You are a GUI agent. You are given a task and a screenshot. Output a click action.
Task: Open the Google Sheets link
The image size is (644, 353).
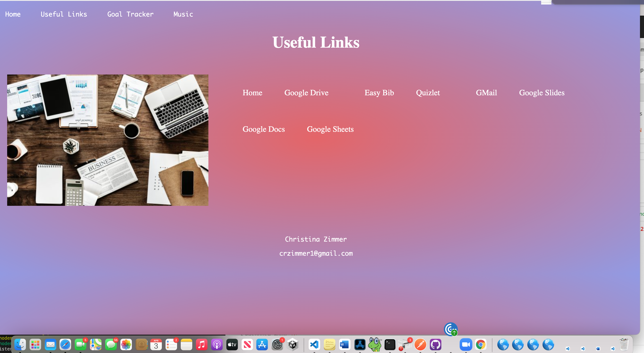(330, 129)
